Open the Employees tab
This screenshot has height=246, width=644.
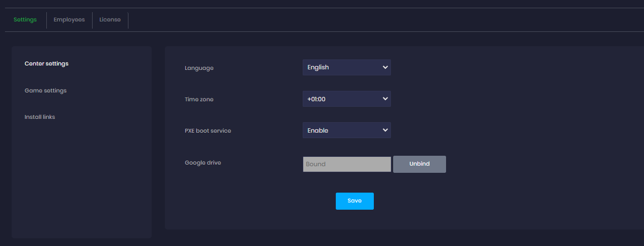pyautogui.click(x=69, y=20)
